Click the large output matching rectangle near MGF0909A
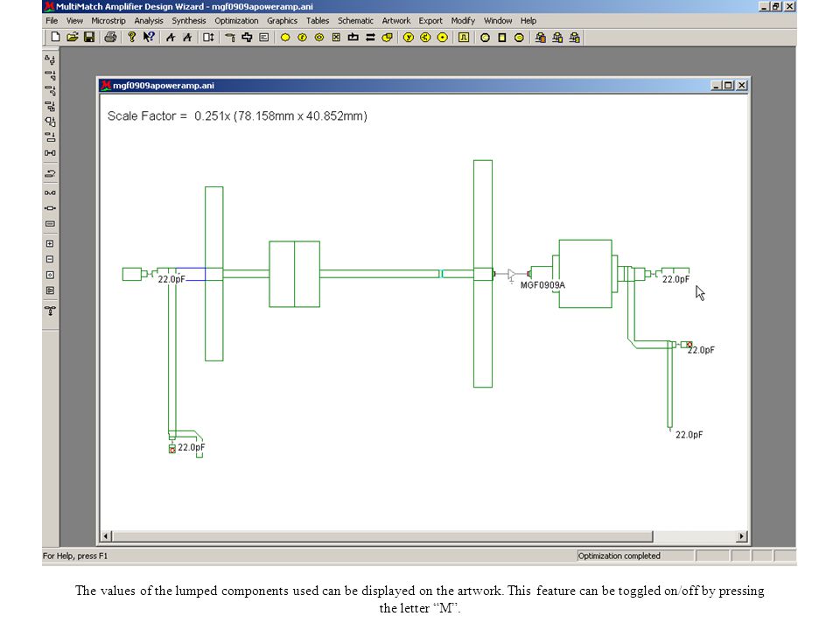Viewport: 840px width, 630px height. [585, 274]
